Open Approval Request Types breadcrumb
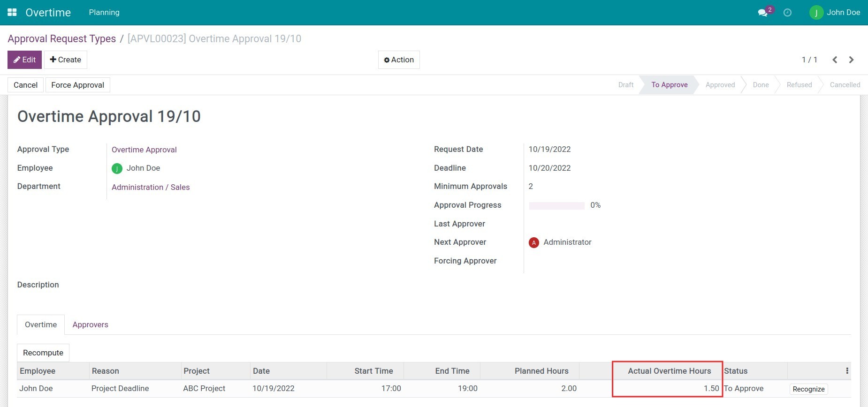Viewport: 868px width, 407px height. point(61,38)
